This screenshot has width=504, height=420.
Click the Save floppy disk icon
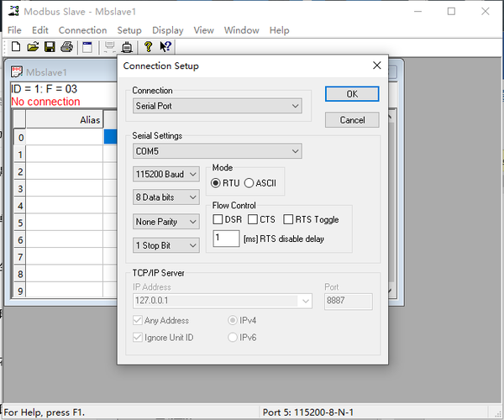pyautogui.click(x=50, y=47)
